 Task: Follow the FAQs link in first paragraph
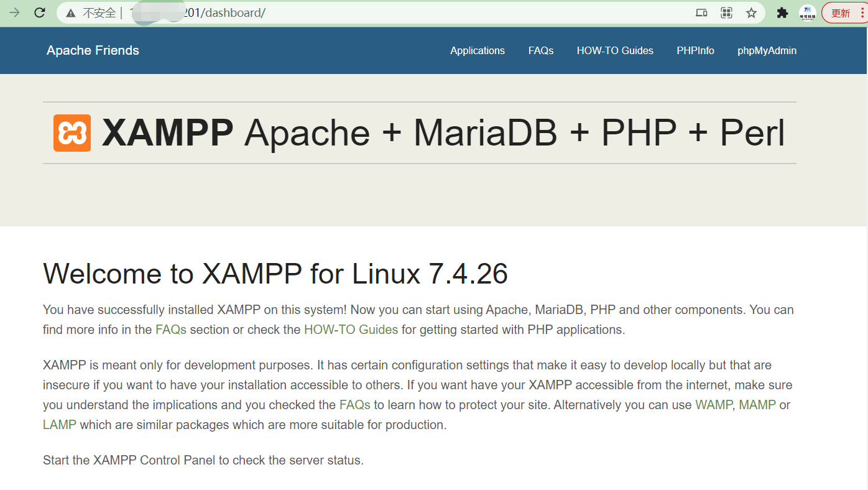[171, 330]
